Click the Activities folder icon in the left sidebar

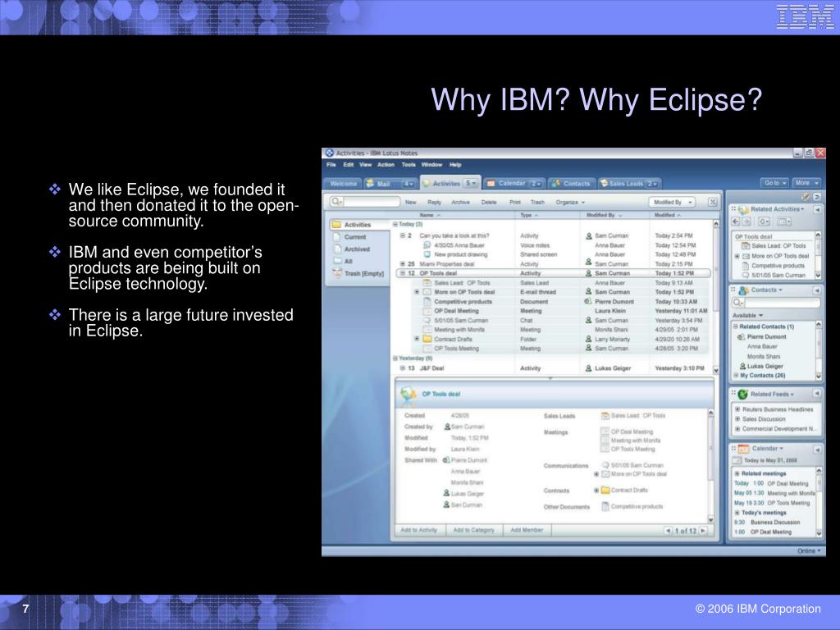pyautogui.click(x=336, y=225)
